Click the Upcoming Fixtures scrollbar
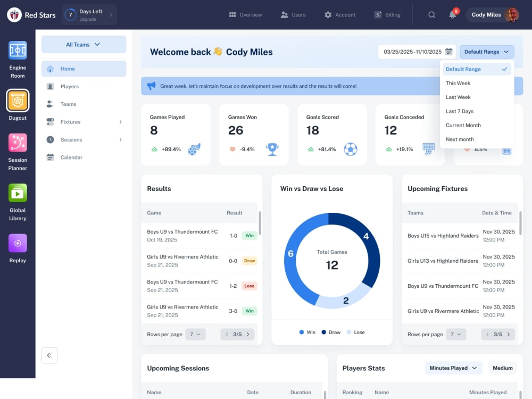532x399 pixels. tap(520, 223)
